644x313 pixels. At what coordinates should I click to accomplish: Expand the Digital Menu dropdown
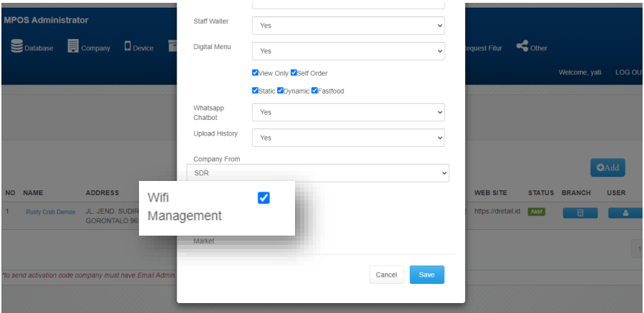pyautogui.click(x=348, y=51)
